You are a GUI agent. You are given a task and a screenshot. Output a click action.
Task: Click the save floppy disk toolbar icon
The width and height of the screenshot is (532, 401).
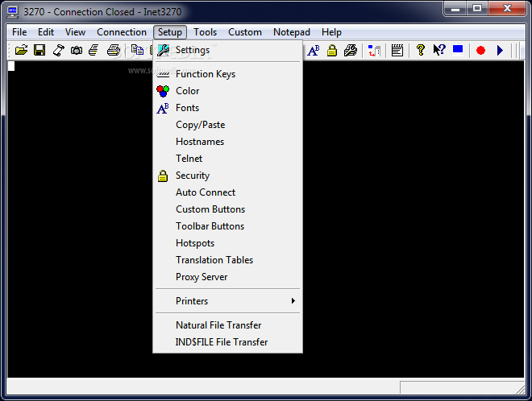tap(39, 50)
